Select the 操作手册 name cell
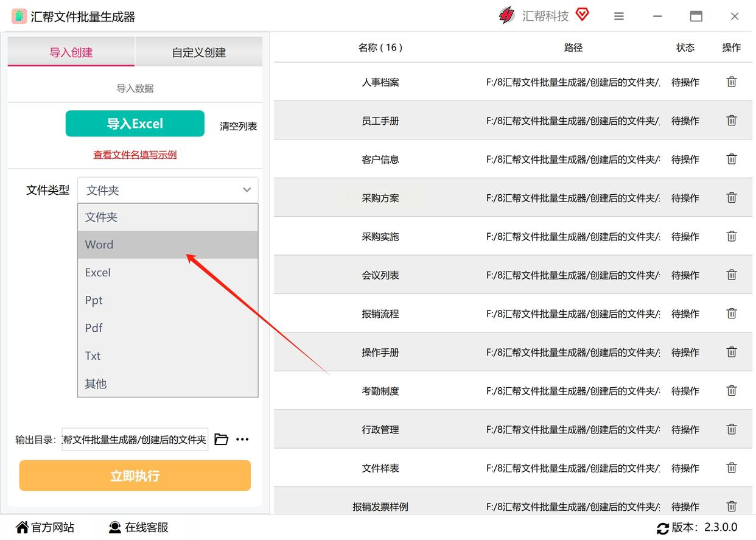 pos(380,352)
